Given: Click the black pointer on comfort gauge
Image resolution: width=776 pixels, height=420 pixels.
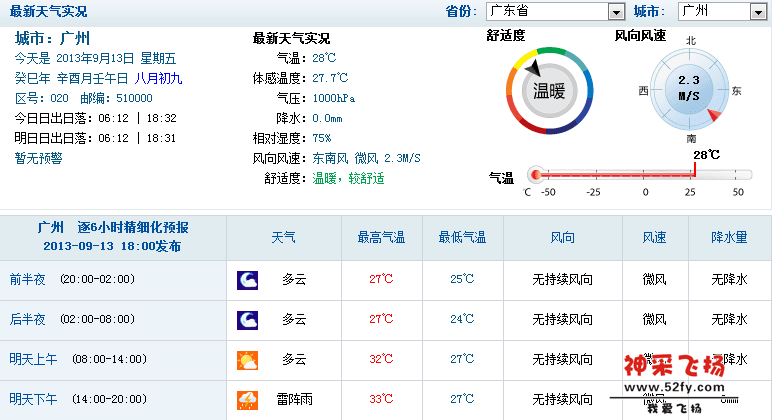Looking at the screenshot, I should (532, 68).
